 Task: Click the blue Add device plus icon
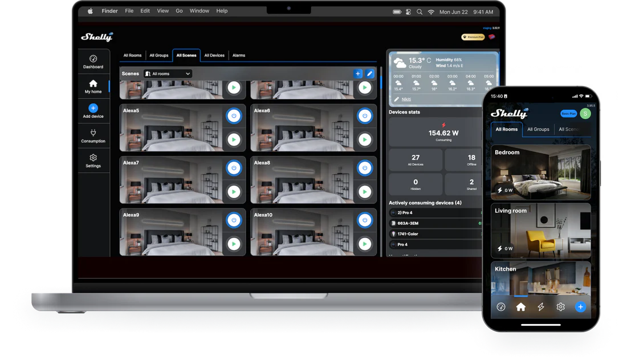pos(93,108)
